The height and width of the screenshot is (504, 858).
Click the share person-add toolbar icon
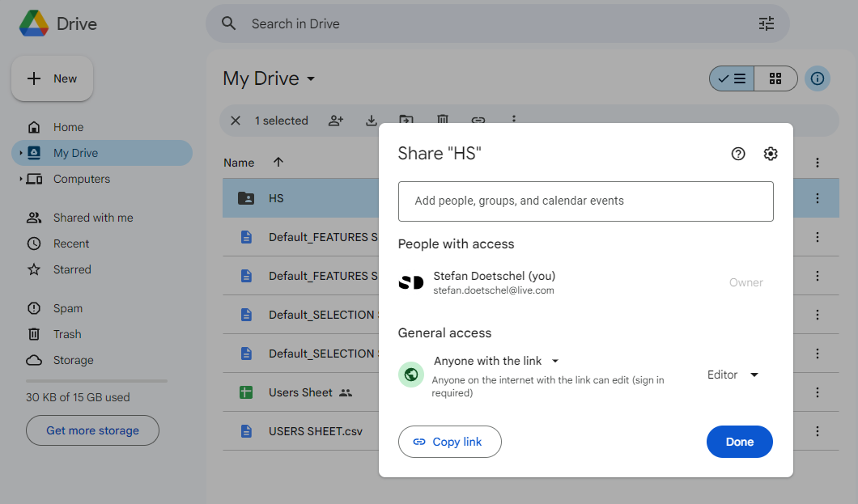coord(335,121)
